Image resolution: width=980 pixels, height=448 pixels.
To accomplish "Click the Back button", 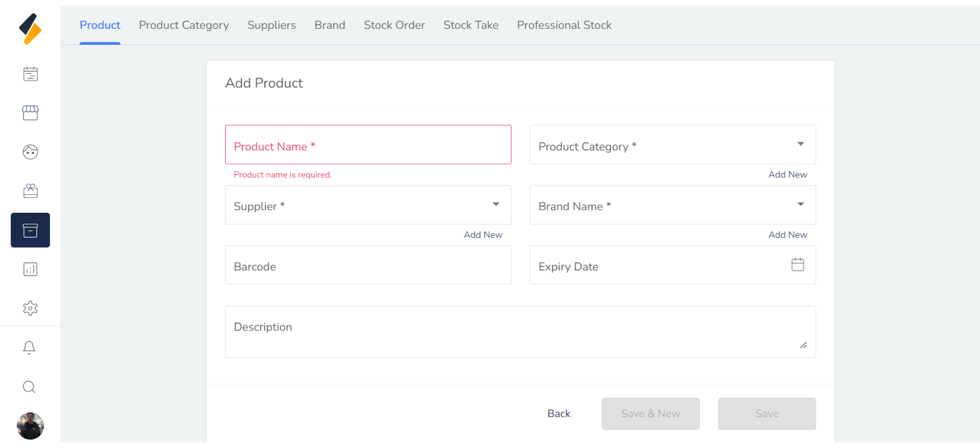I will [559, 413].
